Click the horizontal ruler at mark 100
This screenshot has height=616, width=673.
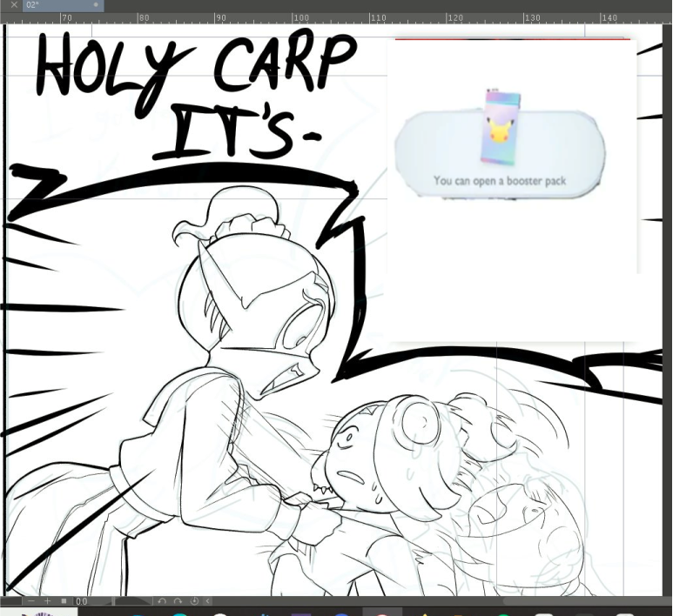pyautogui.click(x=300, y=18)
